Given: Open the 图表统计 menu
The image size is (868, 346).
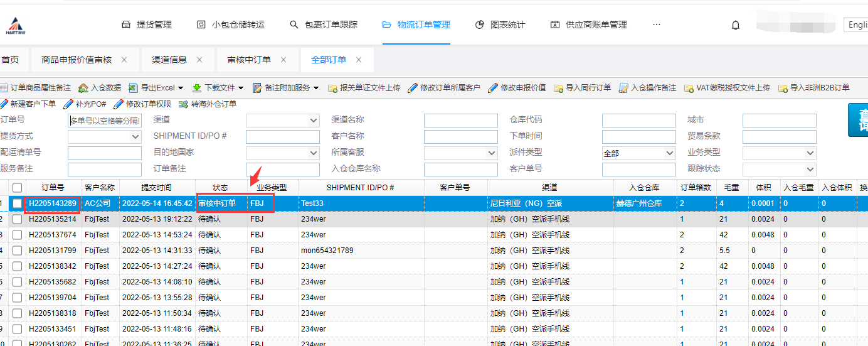Looking at the screenshot, I should (500, 24).
